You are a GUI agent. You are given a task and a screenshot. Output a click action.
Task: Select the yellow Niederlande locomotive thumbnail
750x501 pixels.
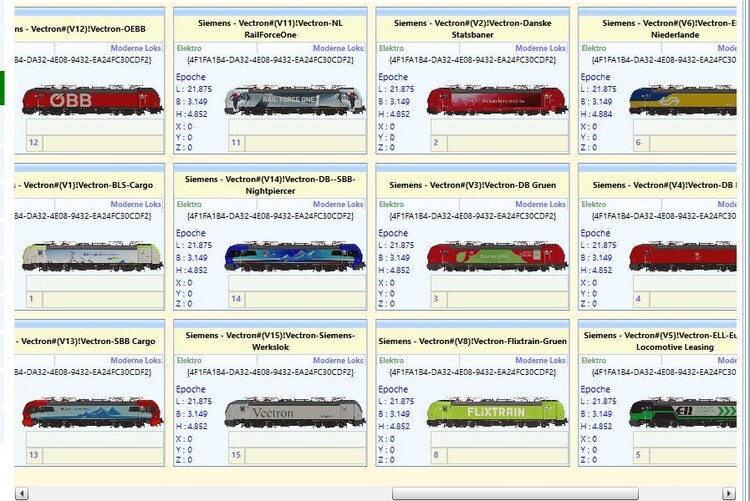[683, 100]
